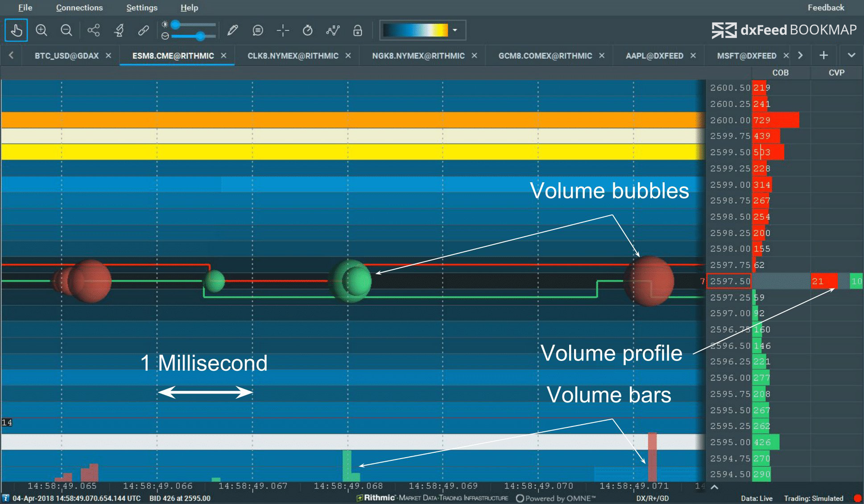Click the chain link icon

pos(143,30)
